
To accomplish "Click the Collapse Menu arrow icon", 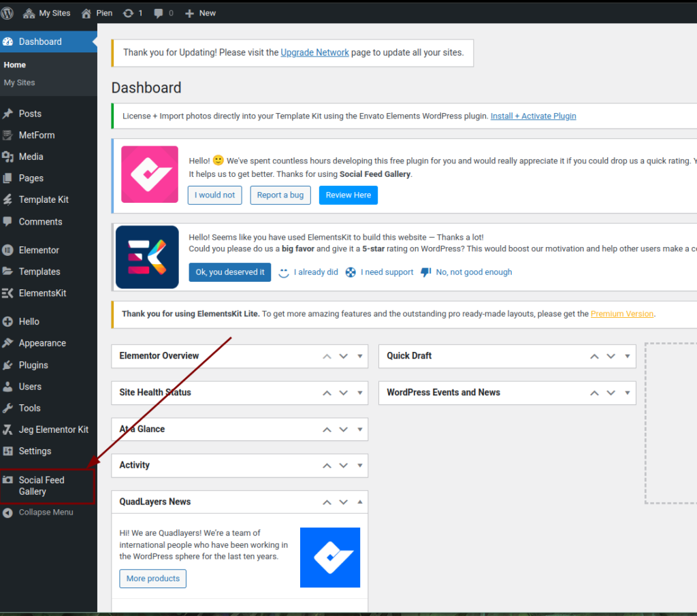I will click(7, 513).
